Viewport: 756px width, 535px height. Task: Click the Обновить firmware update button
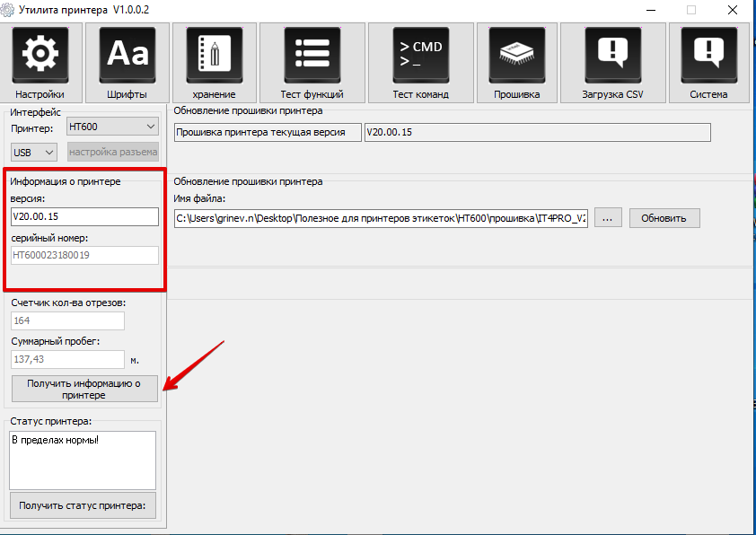[x=664, y=218]
